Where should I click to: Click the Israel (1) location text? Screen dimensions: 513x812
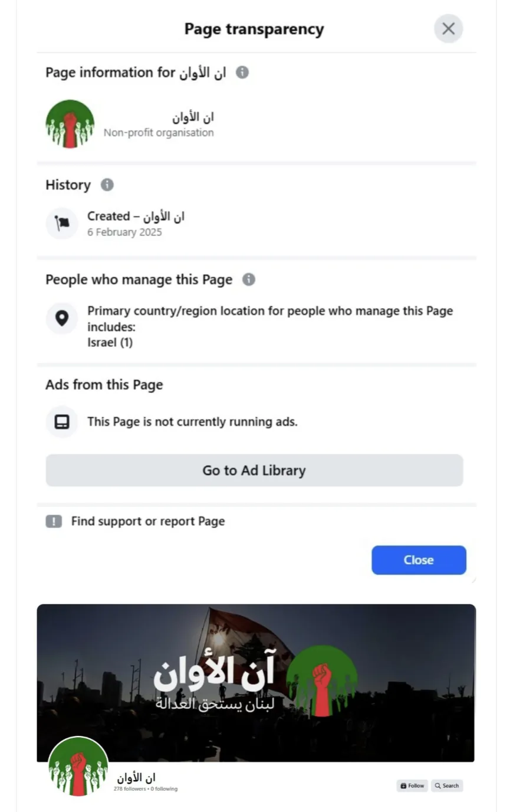110,342
